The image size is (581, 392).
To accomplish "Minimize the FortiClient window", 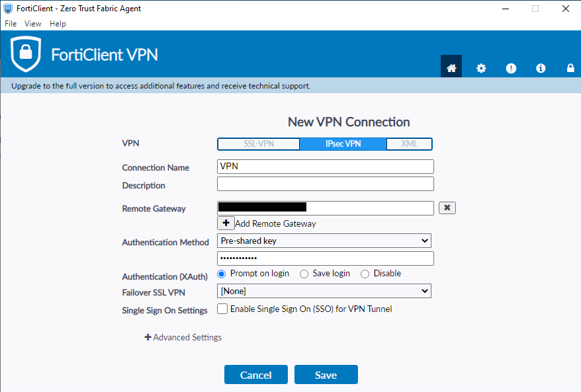I will tap(506, 9).
